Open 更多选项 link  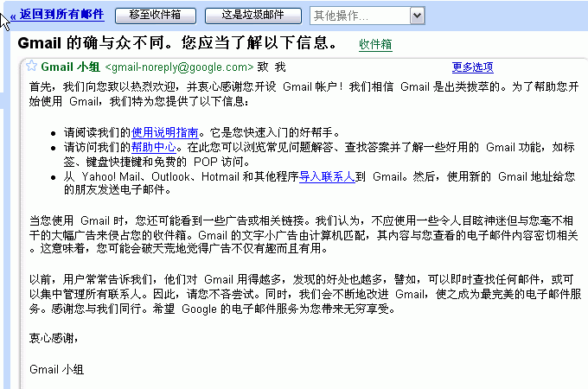472,67
